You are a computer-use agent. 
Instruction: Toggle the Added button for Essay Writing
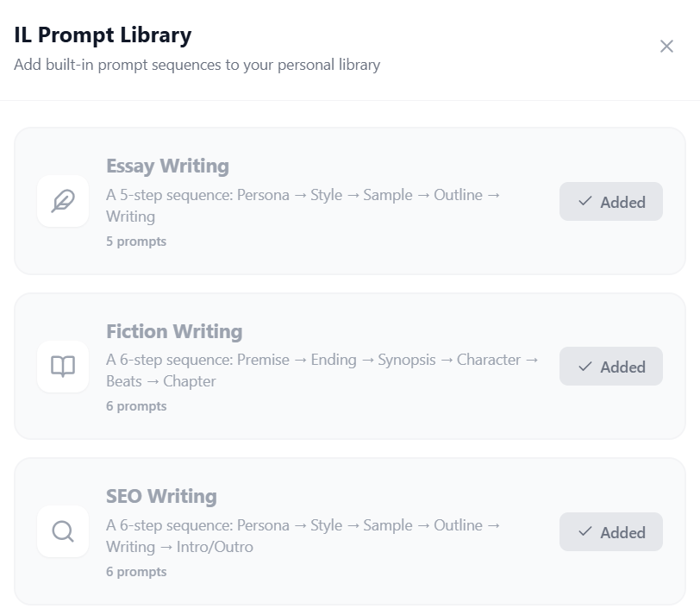[x=611, y=202]
